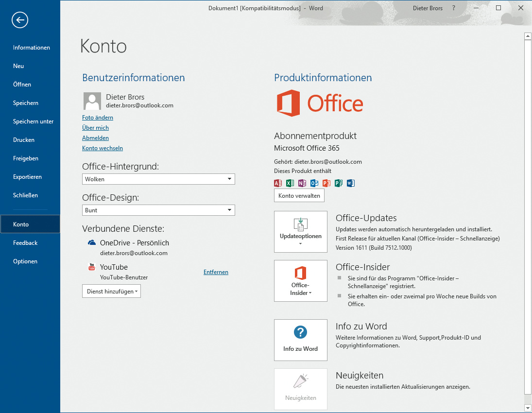Click Entfernen next to YouTube
Viewport: 532px width, 413px height.
216,272
